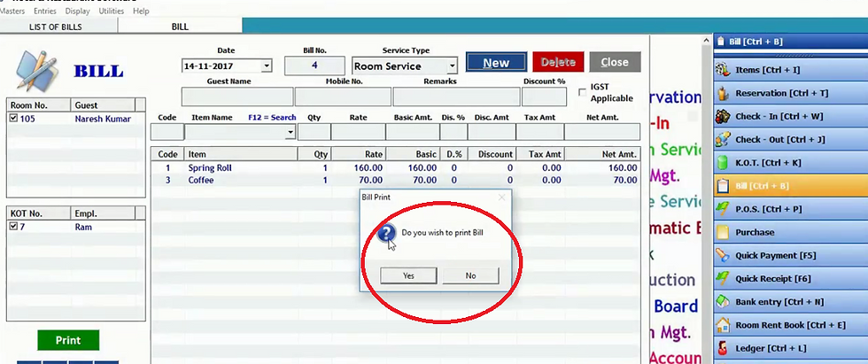Click the red Delete button

(558, 63)
